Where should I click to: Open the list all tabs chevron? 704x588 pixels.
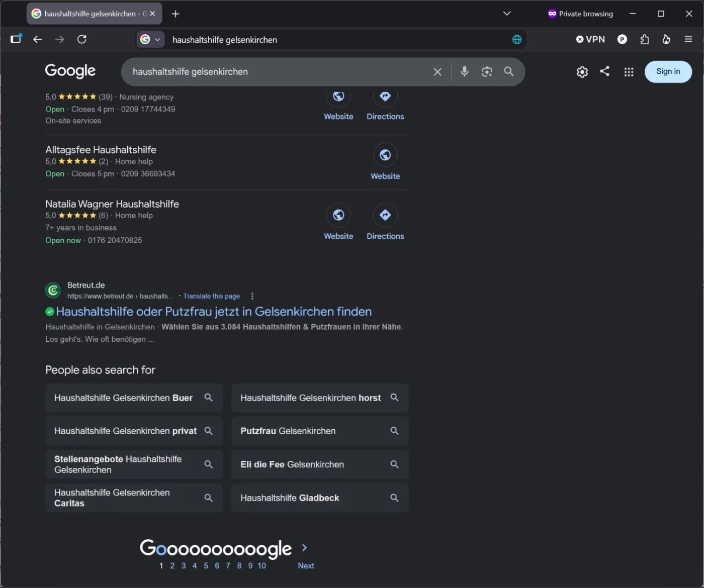point(507,14)
